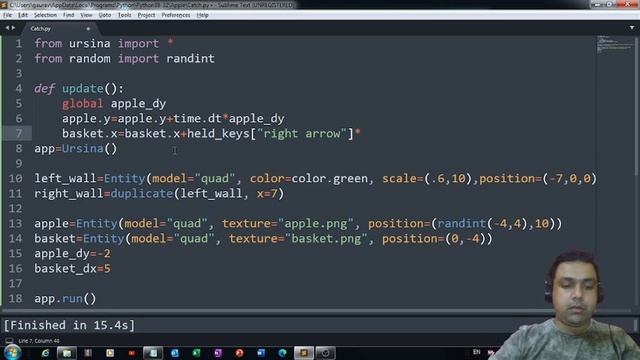The width and height of the screenshot is (640, 360).
Task: Open the Project menu
Action: 146,15
